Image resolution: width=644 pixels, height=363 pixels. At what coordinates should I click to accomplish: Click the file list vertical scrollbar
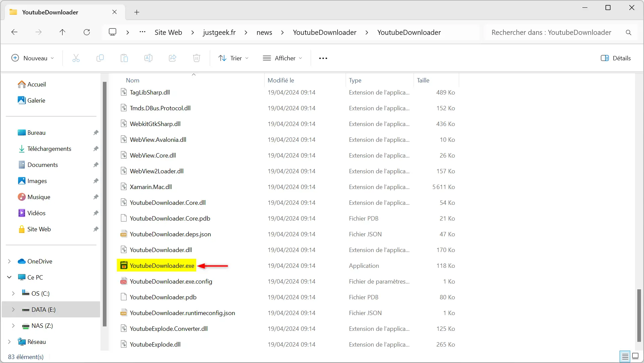[639, 315]
